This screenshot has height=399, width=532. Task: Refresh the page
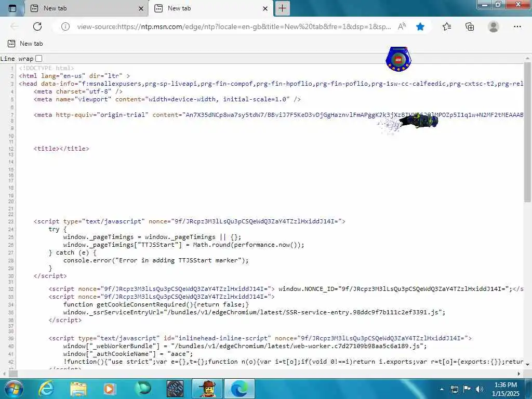click(x=37, y=26)
